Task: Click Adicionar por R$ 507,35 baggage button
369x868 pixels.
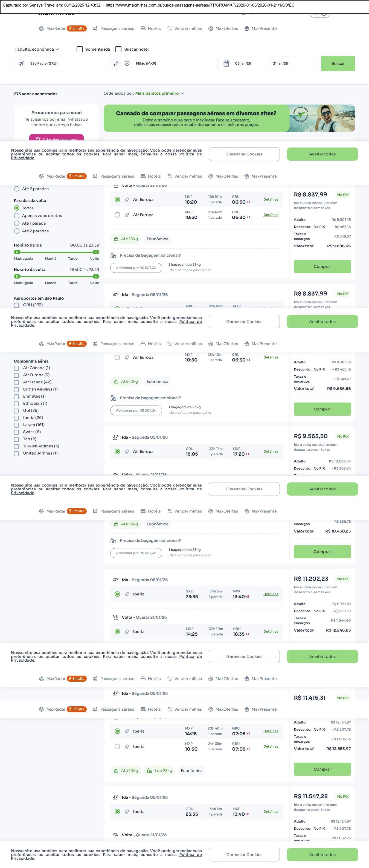Action: pos(136,553)
